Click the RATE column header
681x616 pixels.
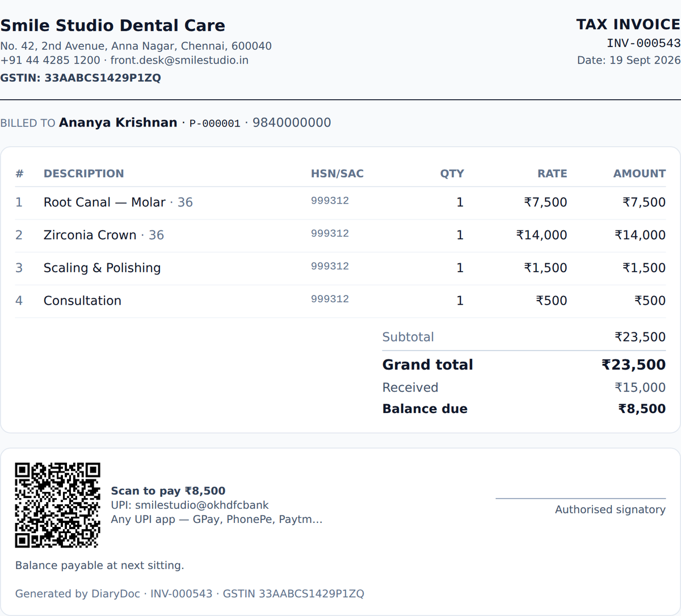[552, 174]
